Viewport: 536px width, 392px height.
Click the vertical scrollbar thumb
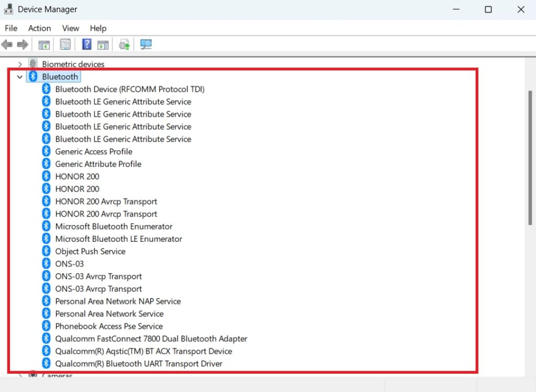pyautogui.click(x=530, y=158)
